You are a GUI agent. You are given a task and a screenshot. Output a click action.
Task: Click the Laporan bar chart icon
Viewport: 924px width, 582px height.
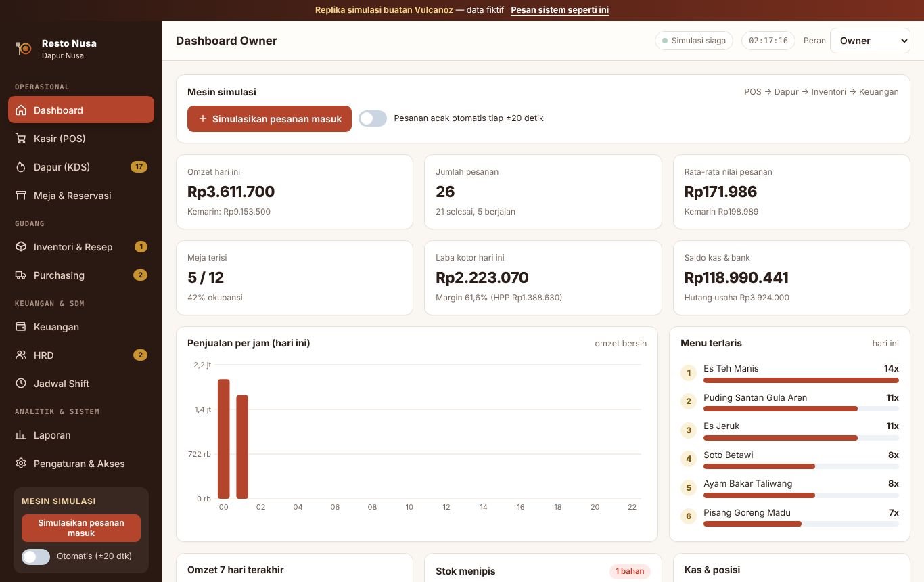tap(21, 435)
